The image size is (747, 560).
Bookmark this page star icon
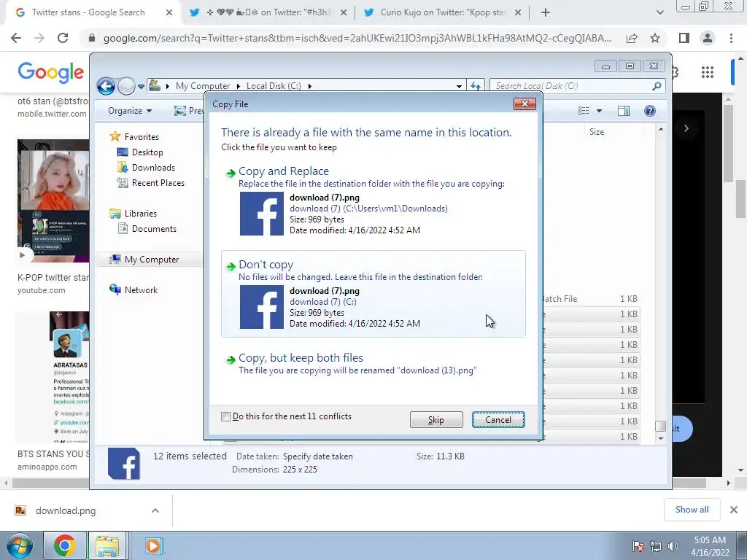coord(655,38)
